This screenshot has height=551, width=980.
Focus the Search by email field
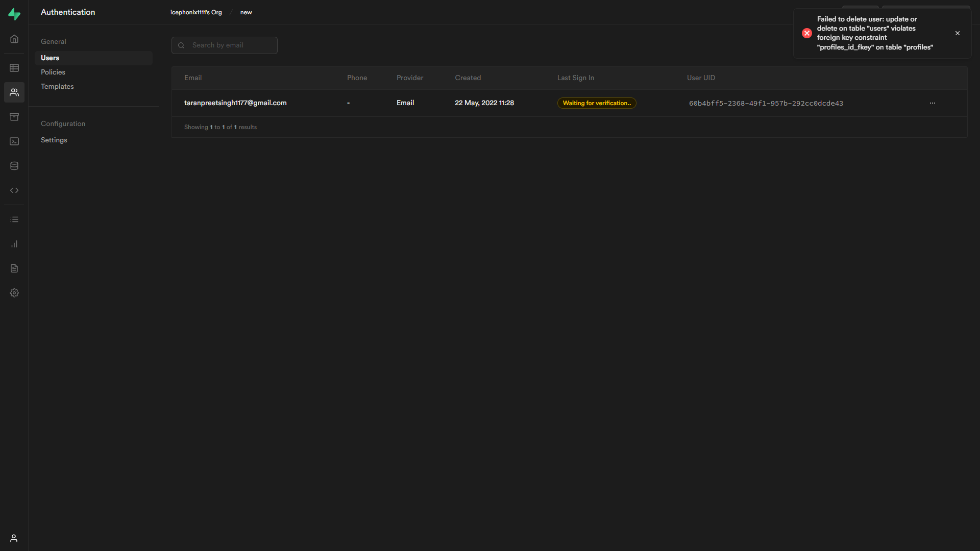(230, 45)
